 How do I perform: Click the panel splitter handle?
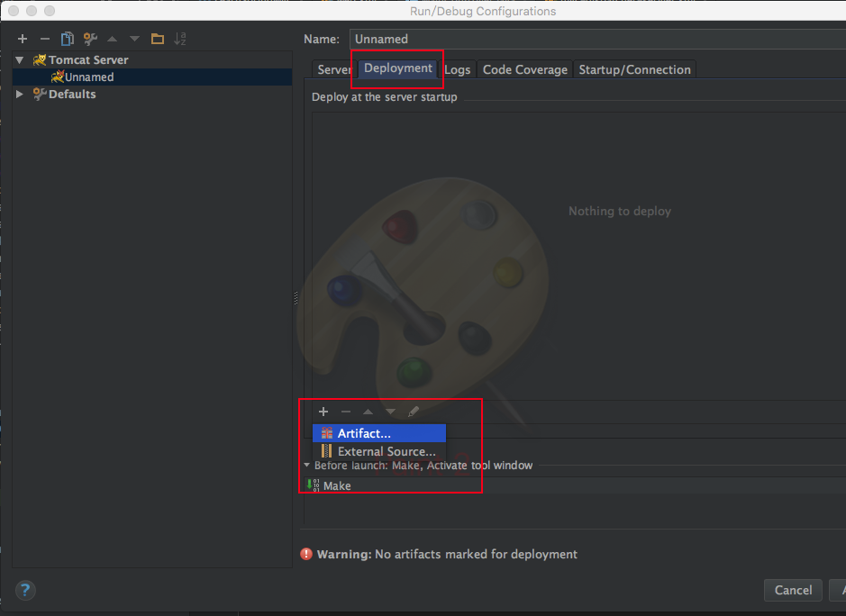point(296,298)
